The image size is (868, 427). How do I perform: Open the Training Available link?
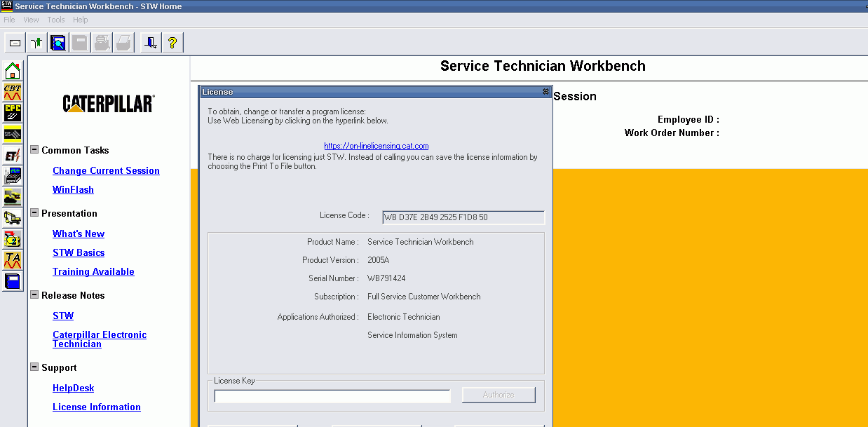point(93,271)
